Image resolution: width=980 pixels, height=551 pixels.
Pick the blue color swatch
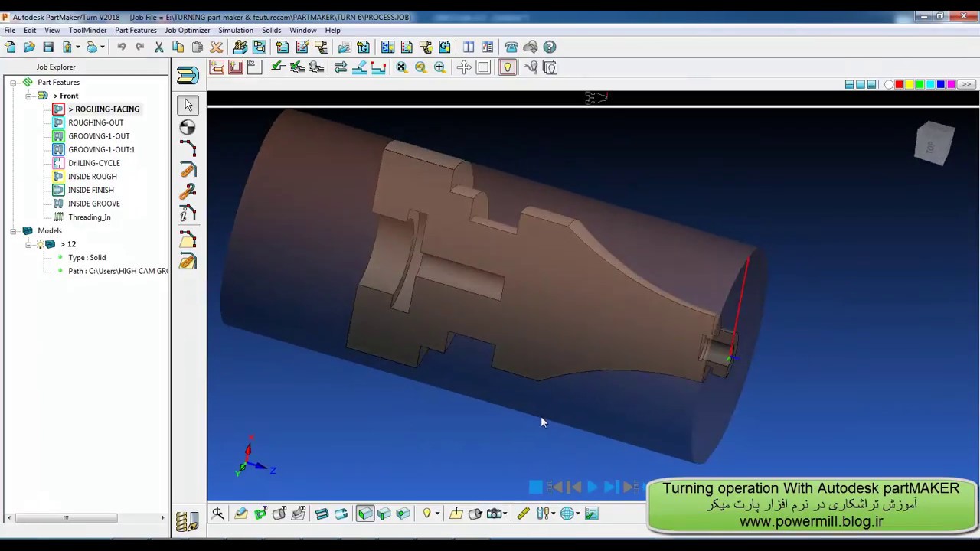(x=941, y=84)
